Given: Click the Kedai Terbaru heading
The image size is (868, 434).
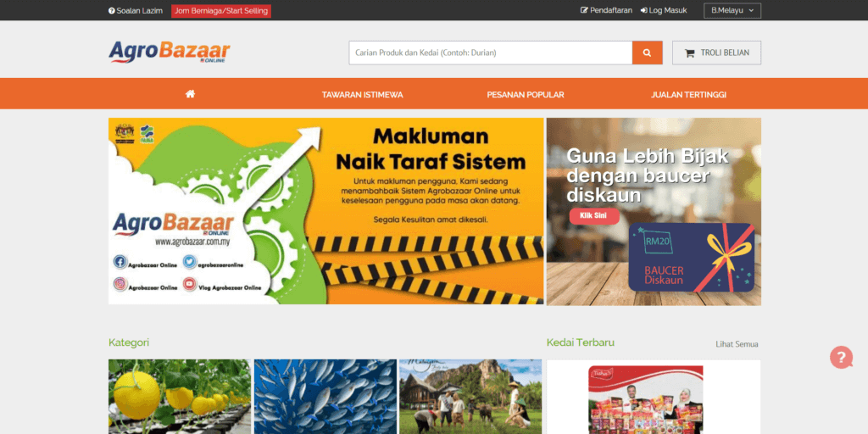Looking at the screenshot, I should click(x=580, y=342).
